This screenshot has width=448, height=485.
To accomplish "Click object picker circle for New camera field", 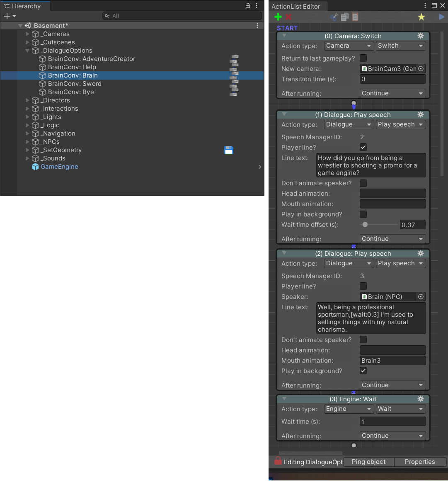I will 421,69.
